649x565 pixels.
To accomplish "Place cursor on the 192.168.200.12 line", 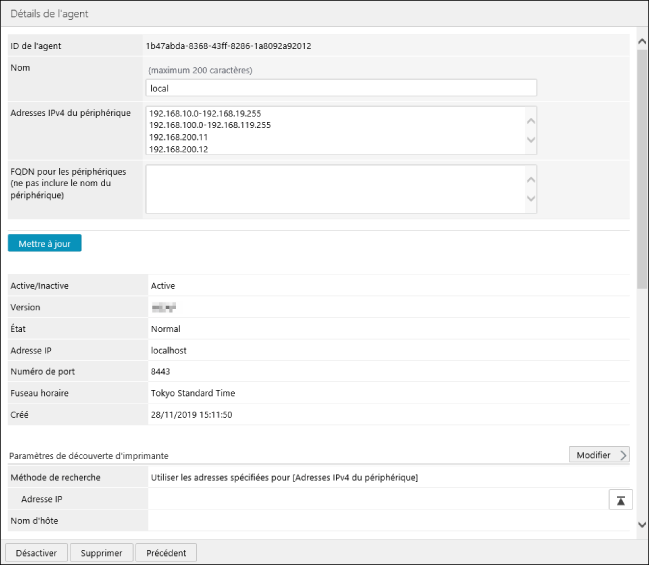I will pyautogui.click(x=178, y=149).
